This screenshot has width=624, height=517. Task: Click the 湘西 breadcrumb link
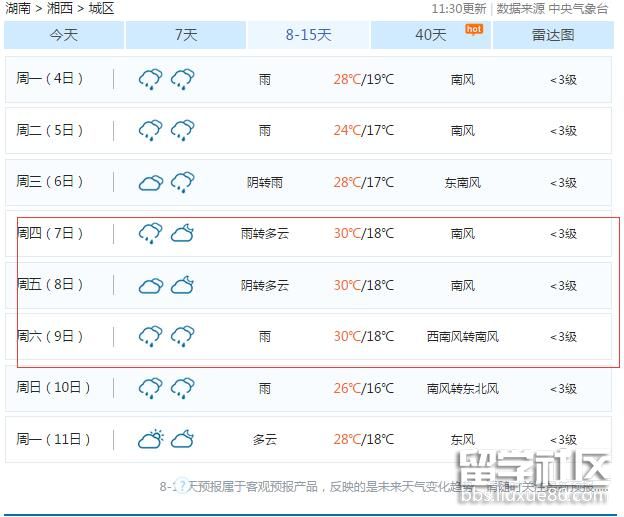[60, 9]
